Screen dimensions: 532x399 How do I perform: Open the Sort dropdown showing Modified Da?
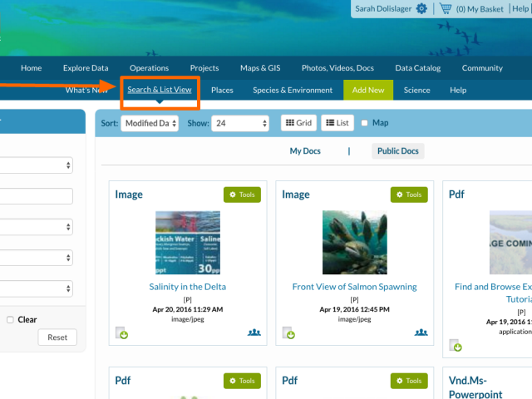click(x=150, y=123)
